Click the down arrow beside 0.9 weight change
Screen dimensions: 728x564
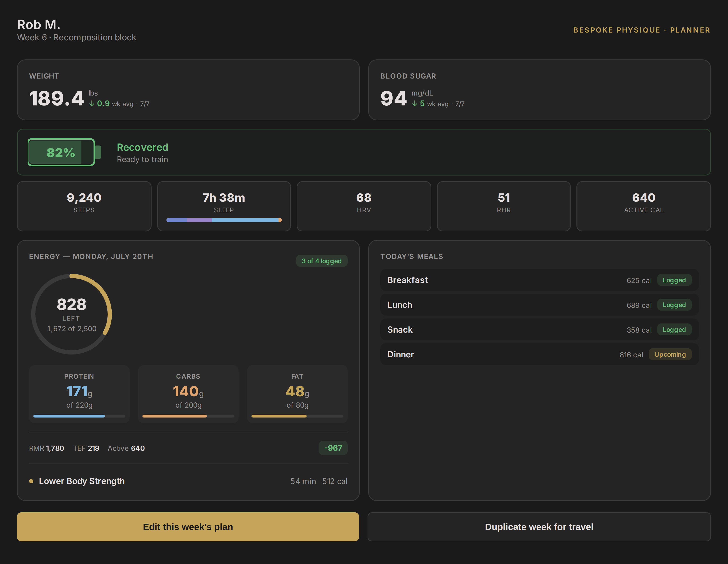92,104
